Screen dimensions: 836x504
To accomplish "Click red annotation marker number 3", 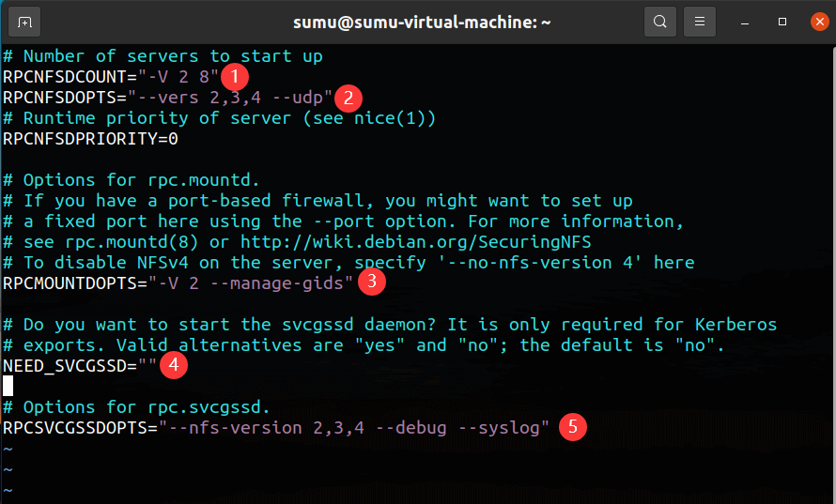I will pos(373,280).
